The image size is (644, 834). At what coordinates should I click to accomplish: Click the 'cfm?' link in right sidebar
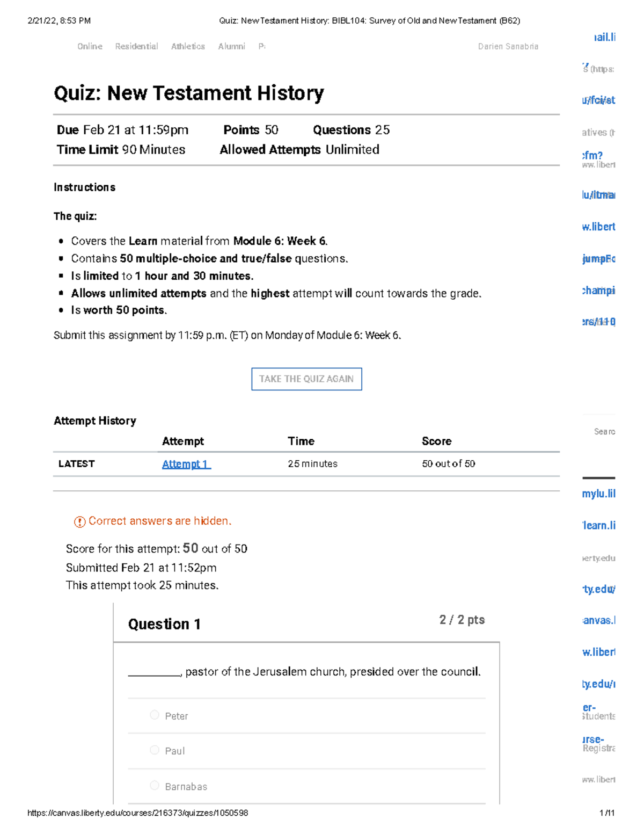point(592,155)
